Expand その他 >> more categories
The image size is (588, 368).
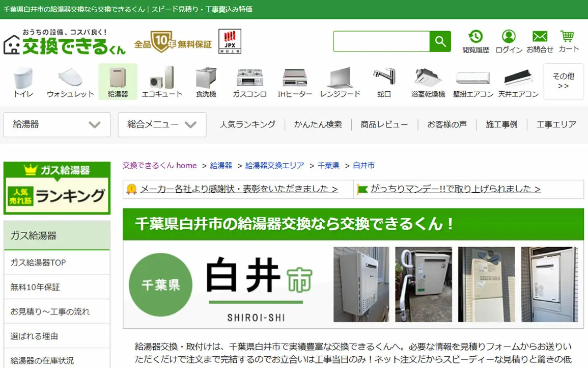(563, 81)
